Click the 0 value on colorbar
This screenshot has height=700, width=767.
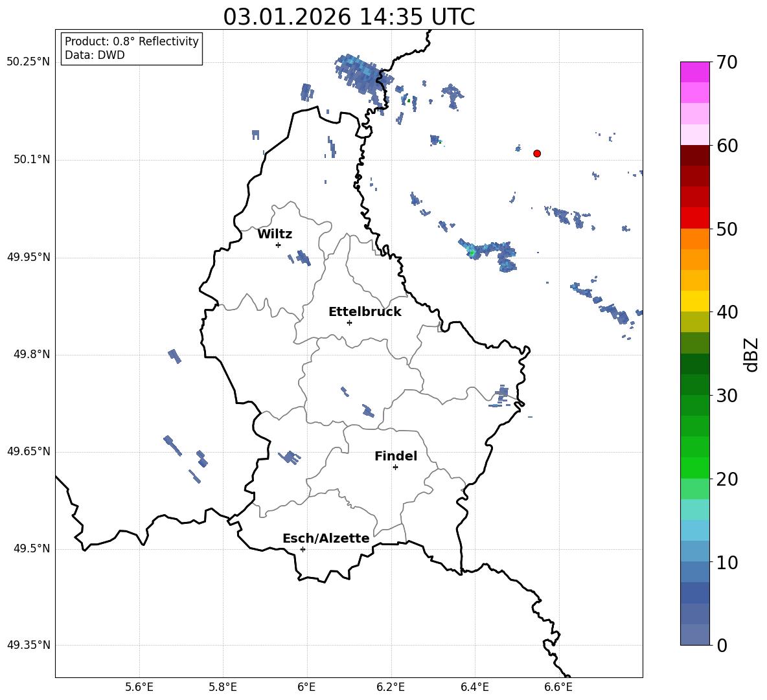click(722, 645)
